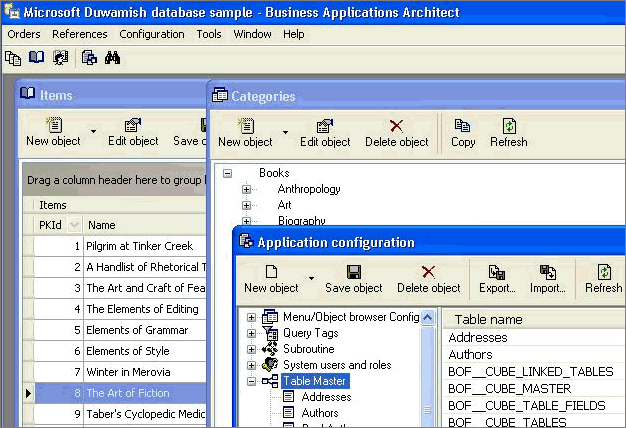Open the Orders menu
626x428 pixels.
point(24,34)
